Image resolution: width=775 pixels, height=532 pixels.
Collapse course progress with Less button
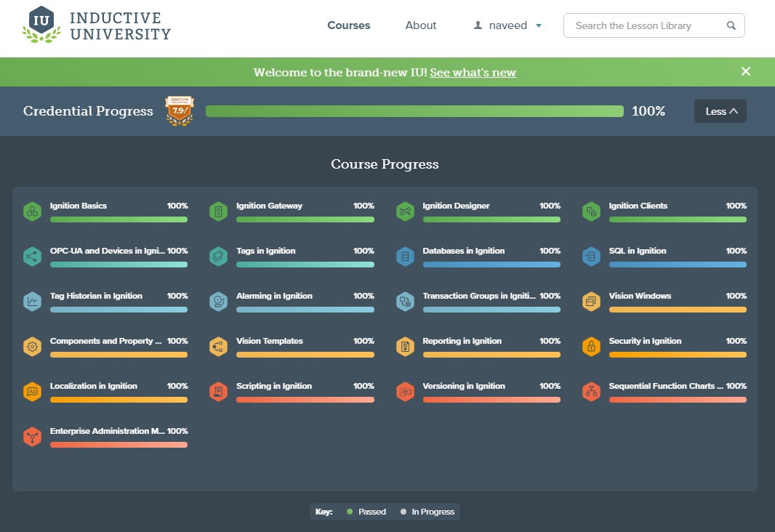720,111
